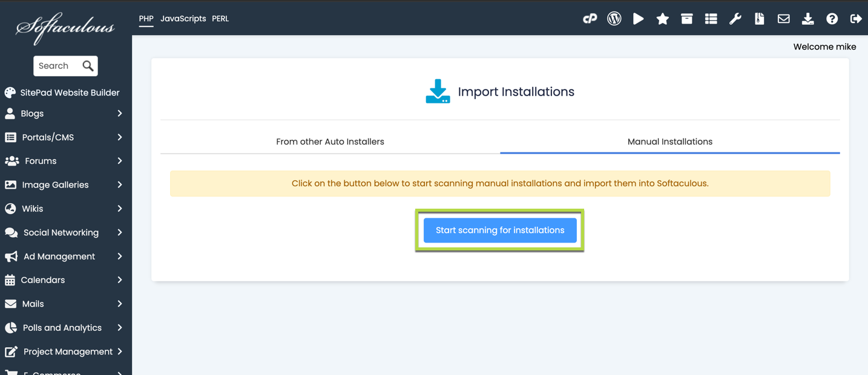Click the SitePad palette icon

[10, 93]
